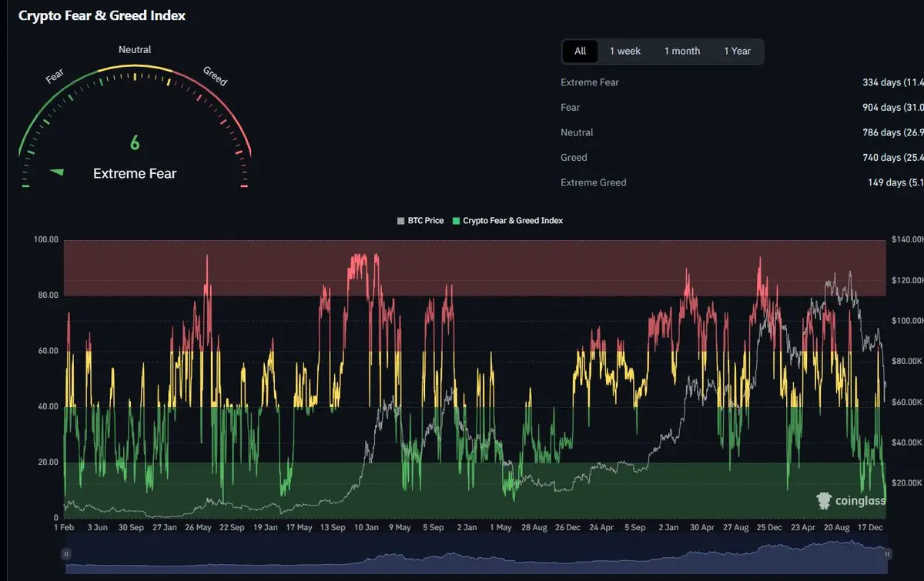Viewport: 924px width, 581px height.
Task: Click the 60.00 y-axis label
Action: (x=48, y=351)
